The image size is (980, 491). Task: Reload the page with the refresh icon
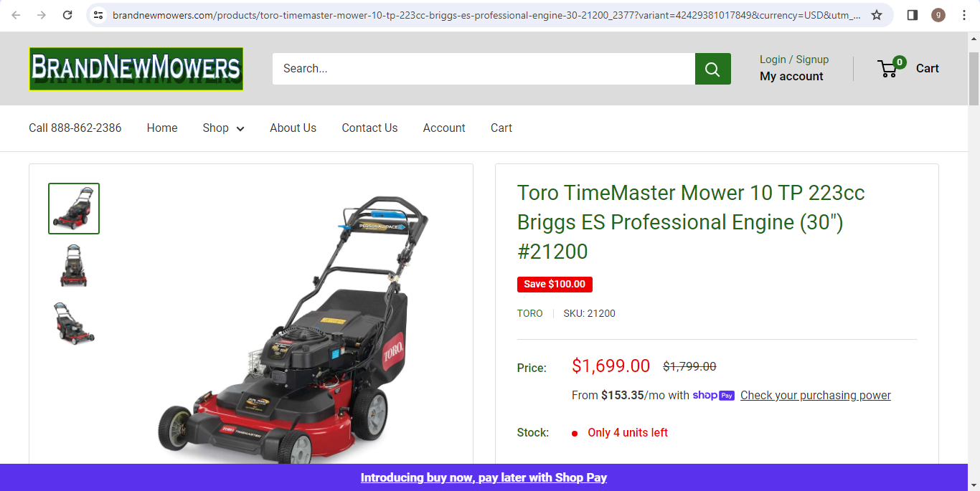click(67, 15)
